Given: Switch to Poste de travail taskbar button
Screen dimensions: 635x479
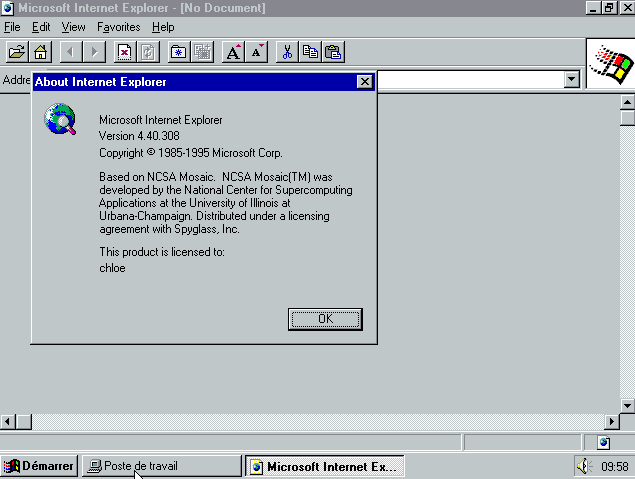Looking at the screenshot, I should click(161, 466).
